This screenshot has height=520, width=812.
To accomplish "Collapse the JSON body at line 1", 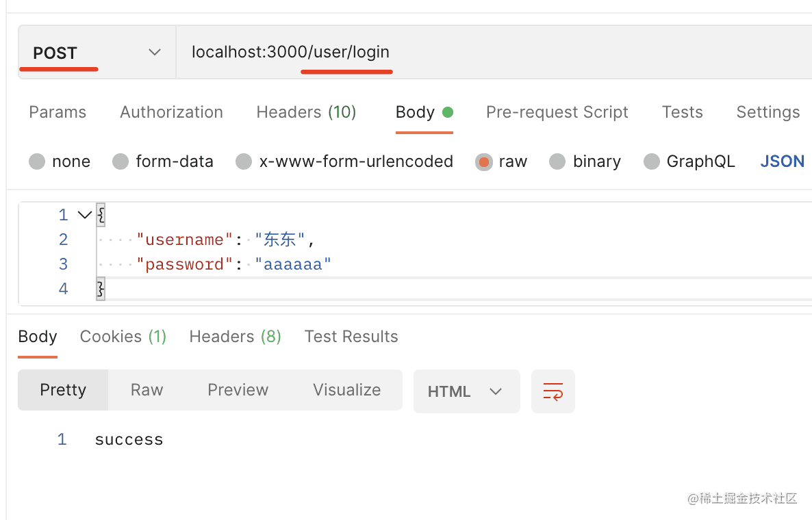I will 85,215.
